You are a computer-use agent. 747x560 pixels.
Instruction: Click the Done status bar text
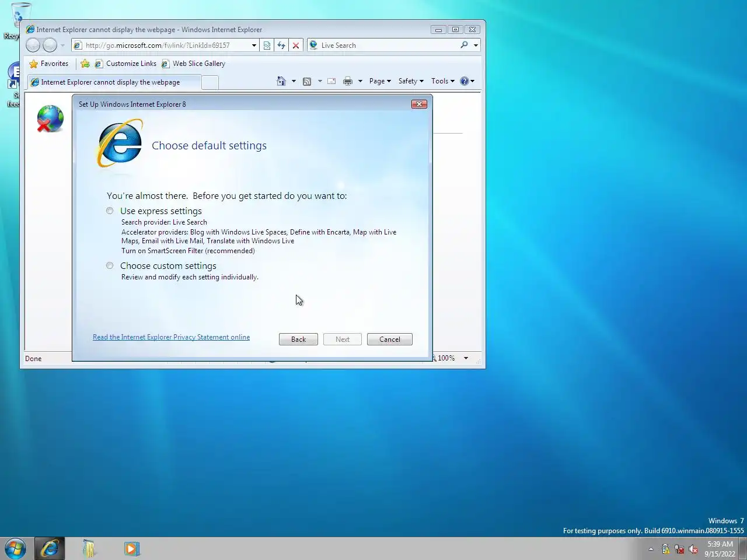(33, 359)
